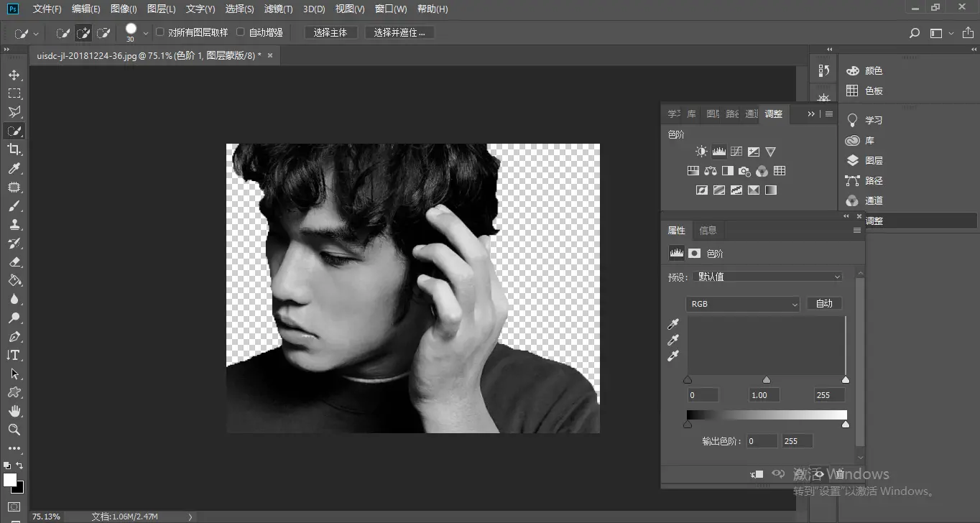Open the 图像(I) menu
Image resolution: width=980 pixels, height=523 pixels.
[x=124, y=9]
